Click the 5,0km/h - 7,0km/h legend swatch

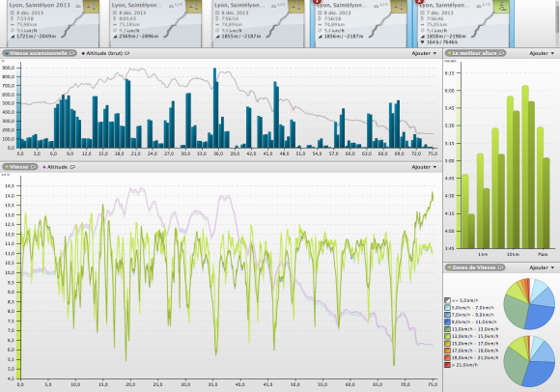pyautogui.click(x=447, y=307)
